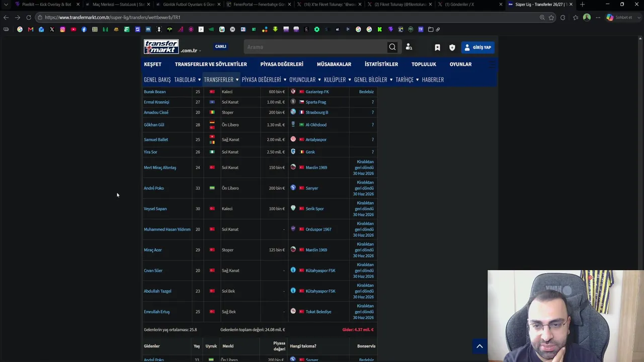
Task: Click the scroll-to-top arrow button
Action: point(479,346)
